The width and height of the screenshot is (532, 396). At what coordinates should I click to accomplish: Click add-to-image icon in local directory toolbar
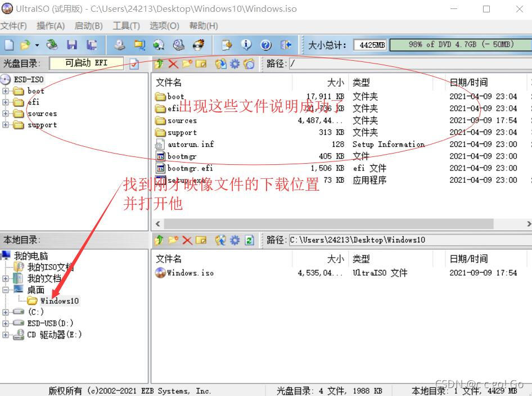(221, 240)
